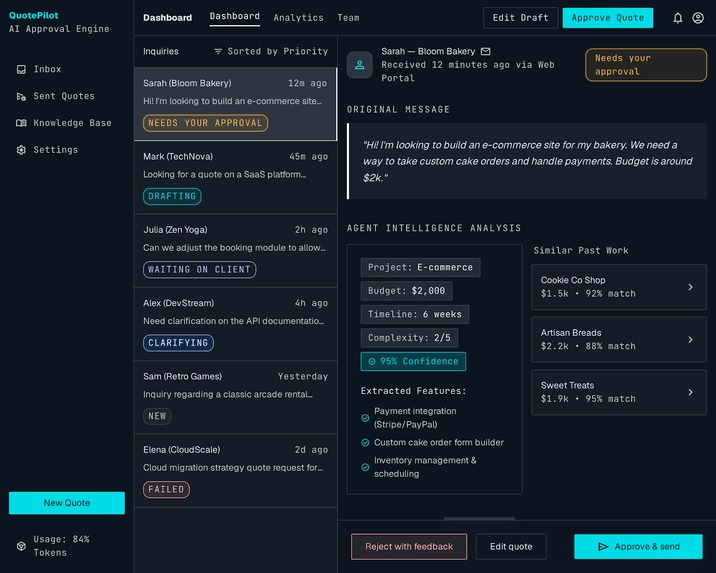Click the Complexity: 2/5 tag

pos(409,337)
